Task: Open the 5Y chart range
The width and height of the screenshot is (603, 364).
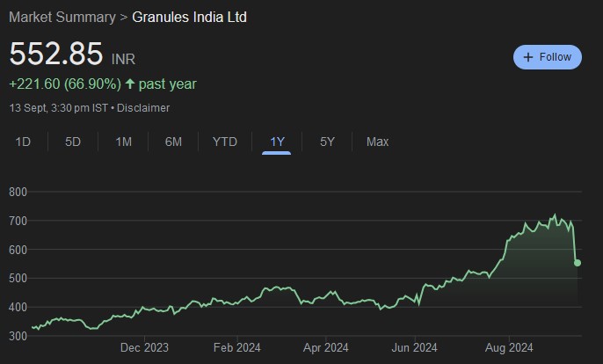Action: point(327,142)
